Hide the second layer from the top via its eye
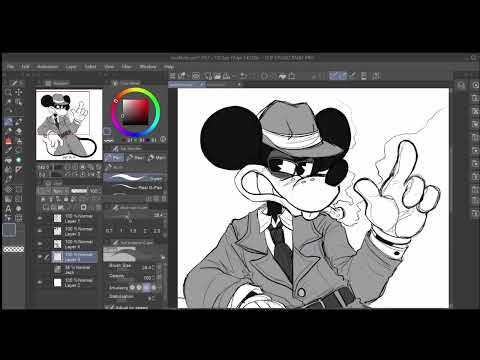This screenshot has height=360, width=480. tap(40, 231)
